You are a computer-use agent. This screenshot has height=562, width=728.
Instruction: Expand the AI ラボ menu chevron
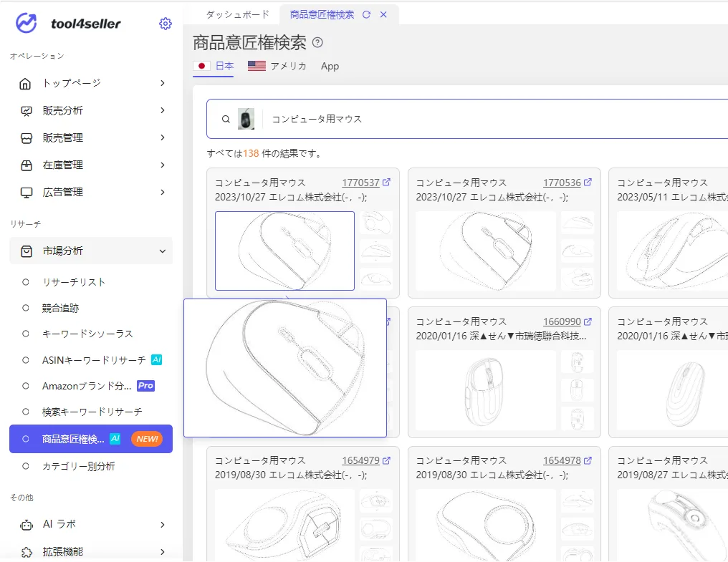(x=163, y=525)
